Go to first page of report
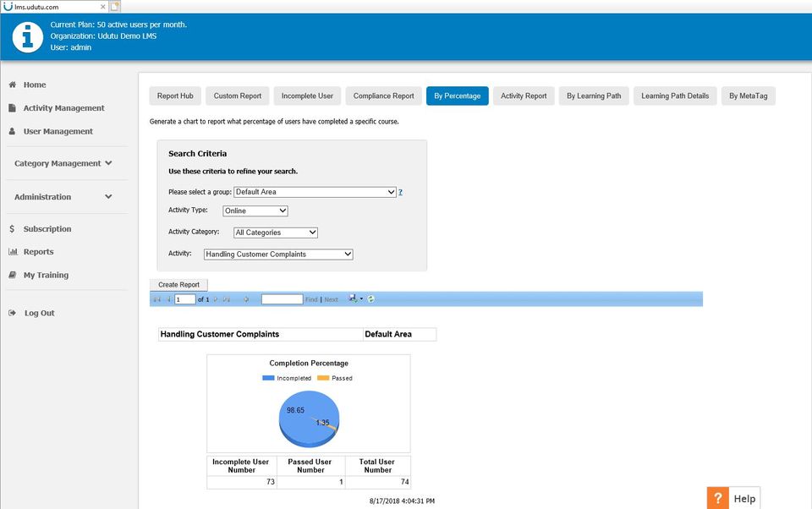 point(157,299)
